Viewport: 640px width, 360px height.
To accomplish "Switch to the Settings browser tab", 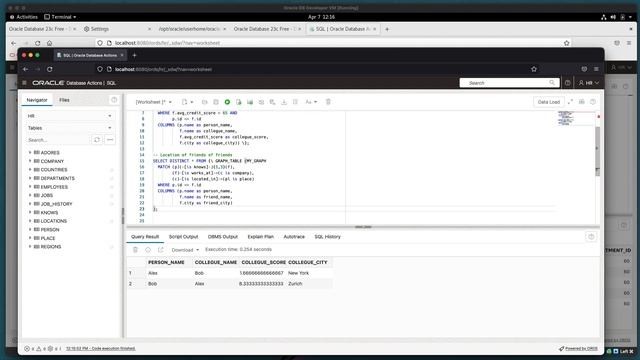I will 118,29.
